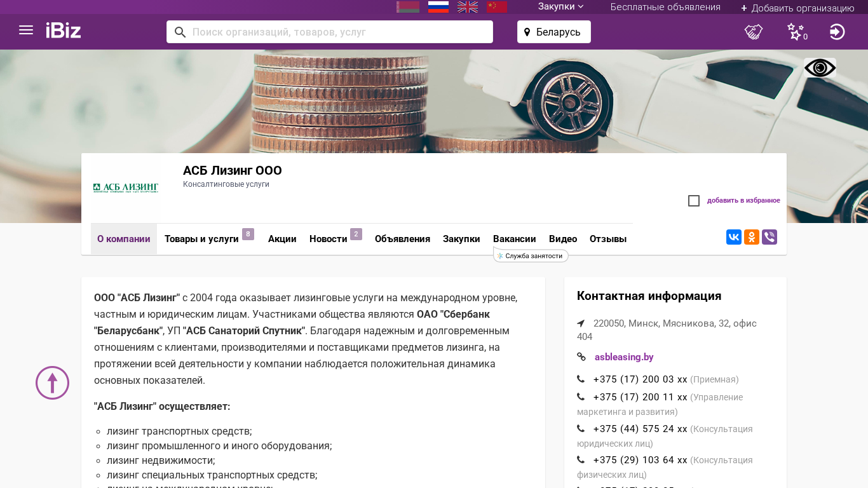Tick the add to favorites checkbox
868x488 pixels.
pos(694,201)
